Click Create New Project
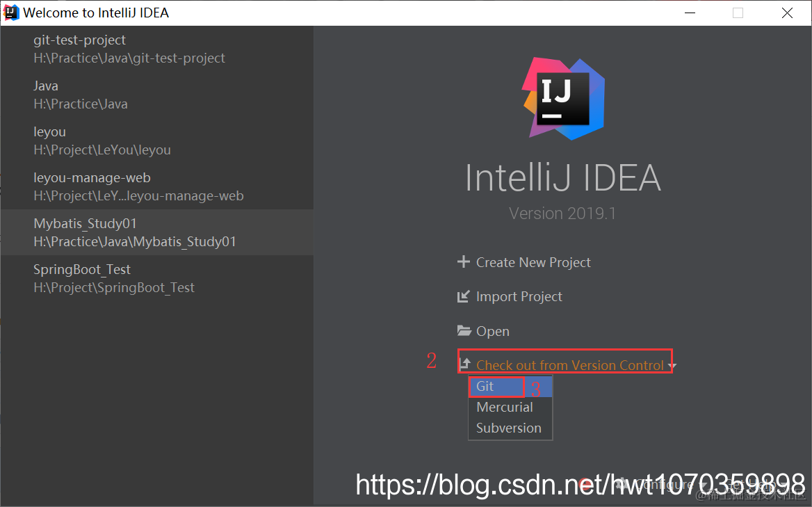 click(x=523, y=262)
